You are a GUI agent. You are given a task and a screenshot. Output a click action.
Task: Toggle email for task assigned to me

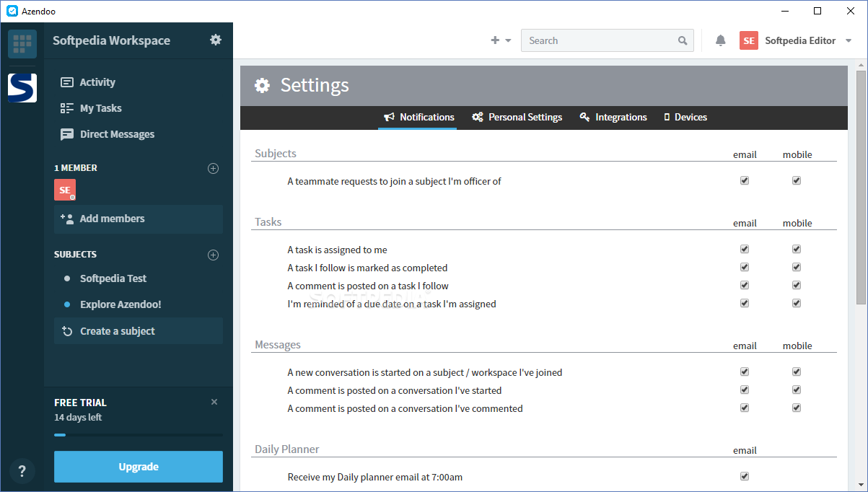pyautogui.click(x=745, y=249)
